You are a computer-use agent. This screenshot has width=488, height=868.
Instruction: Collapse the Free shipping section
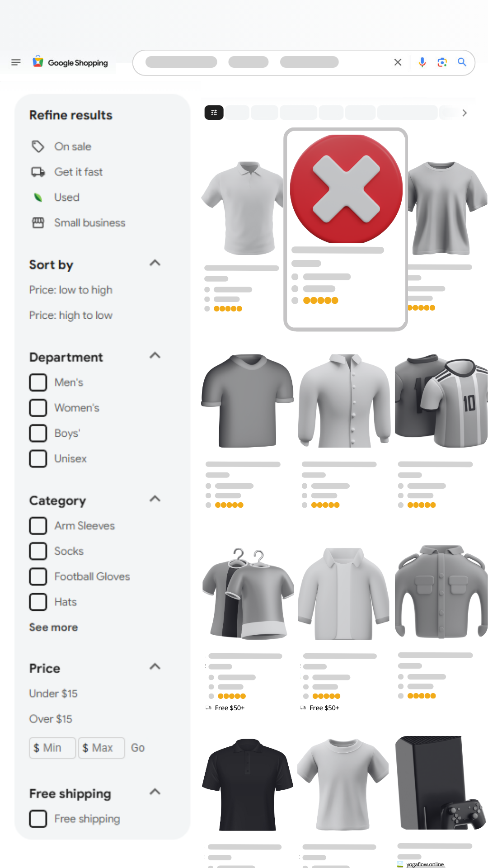[155, 792]
